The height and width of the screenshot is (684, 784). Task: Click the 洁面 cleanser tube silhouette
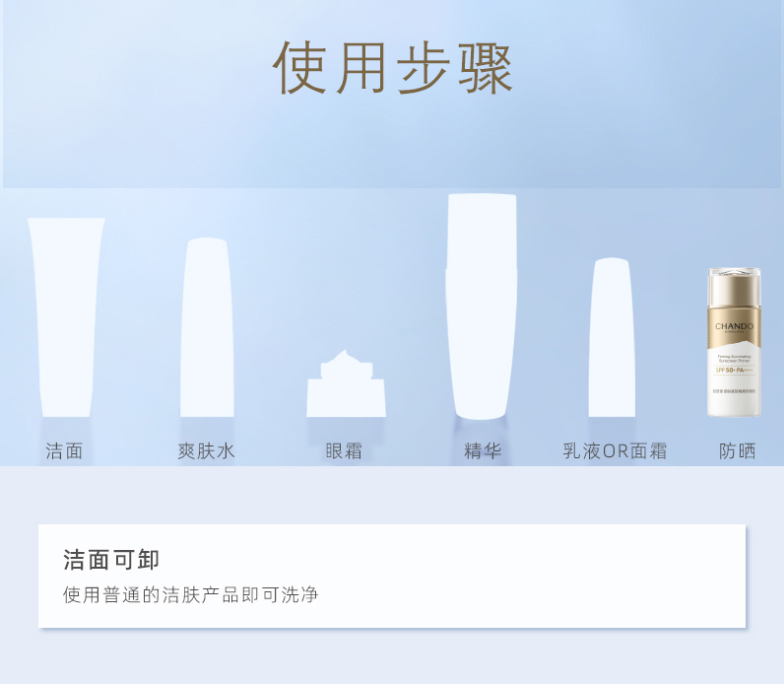click(x=66, y=317)
